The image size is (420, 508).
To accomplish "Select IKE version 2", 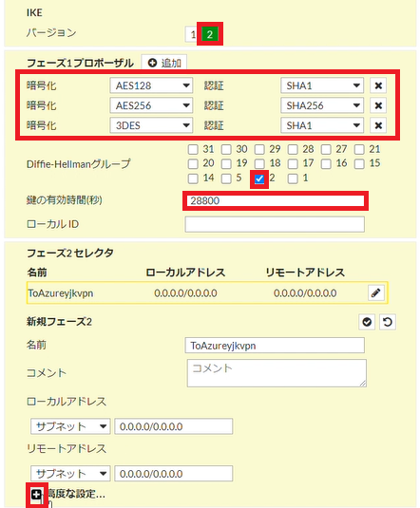I will tap(210, 34).
